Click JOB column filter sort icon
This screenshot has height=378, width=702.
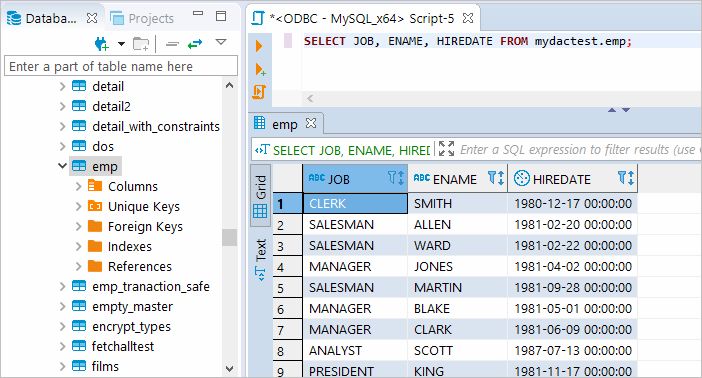pos(396,178)
